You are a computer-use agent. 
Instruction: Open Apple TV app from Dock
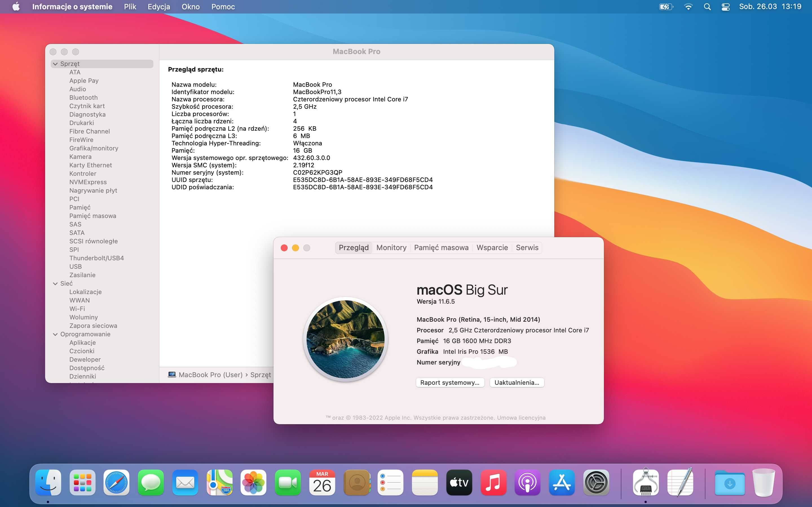tap(460, 481)
